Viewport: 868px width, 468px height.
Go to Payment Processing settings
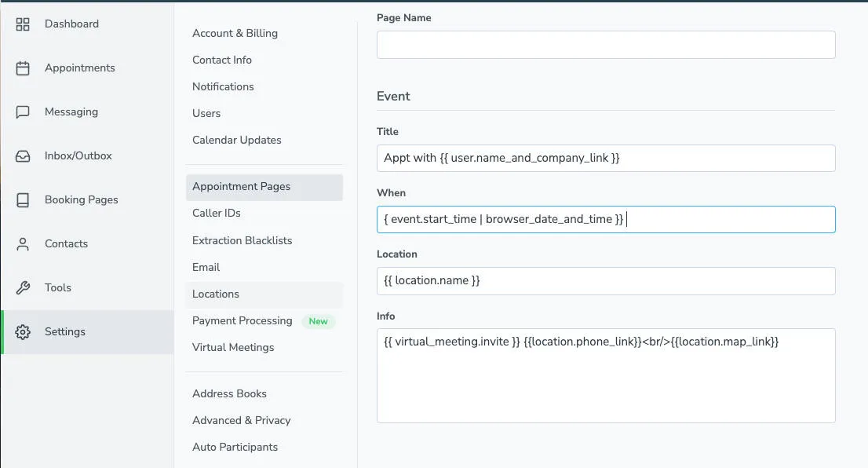point(242,320)
